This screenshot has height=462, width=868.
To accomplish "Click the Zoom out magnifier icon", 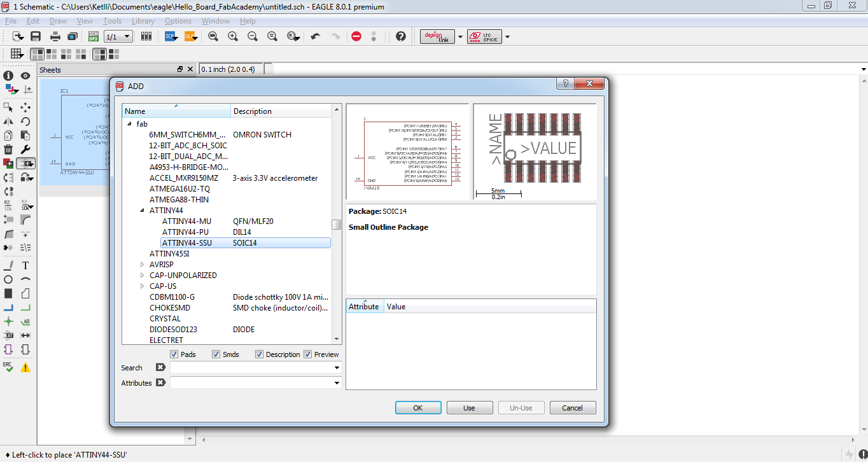I will [x=253, y=36].
